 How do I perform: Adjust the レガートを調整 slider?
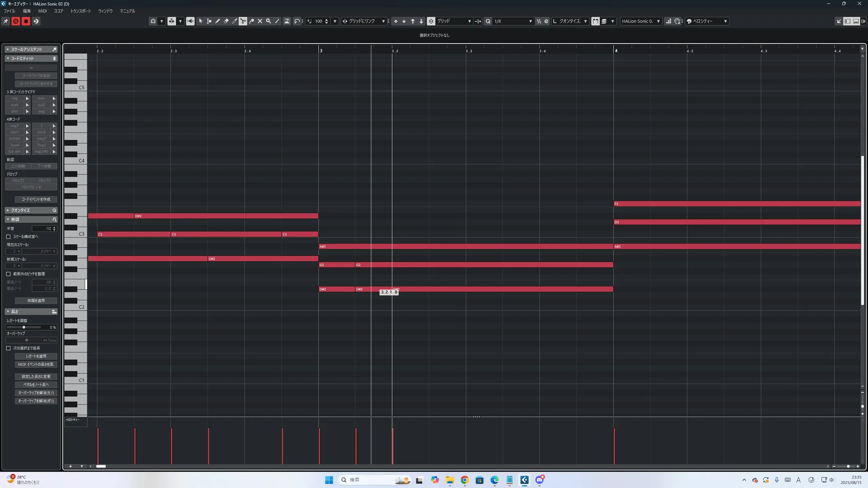[24, 327]
